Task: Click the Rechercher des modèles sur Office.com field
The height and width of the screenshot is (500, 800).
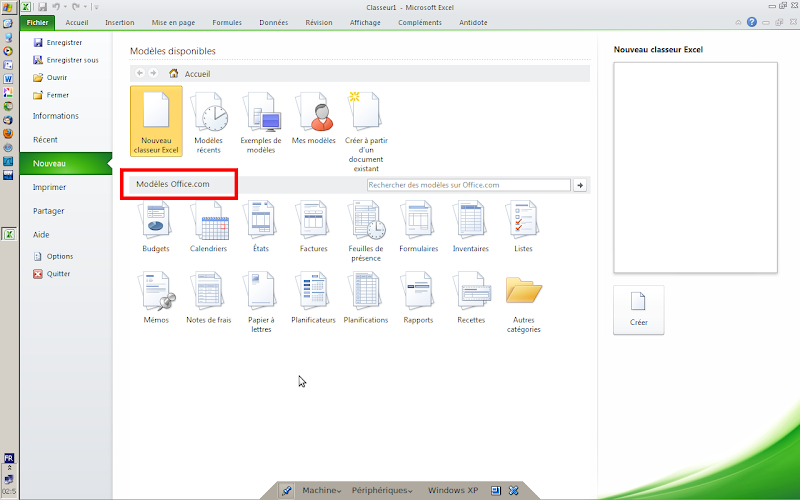Action: point(468,185)
